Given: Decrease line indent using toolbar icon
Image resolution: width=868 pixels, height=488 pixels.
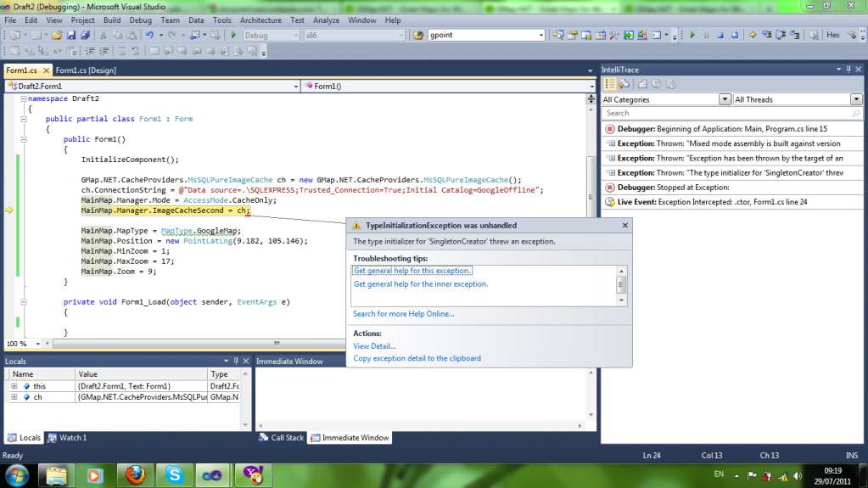Looking at the screenshot, I should [89, 51].
